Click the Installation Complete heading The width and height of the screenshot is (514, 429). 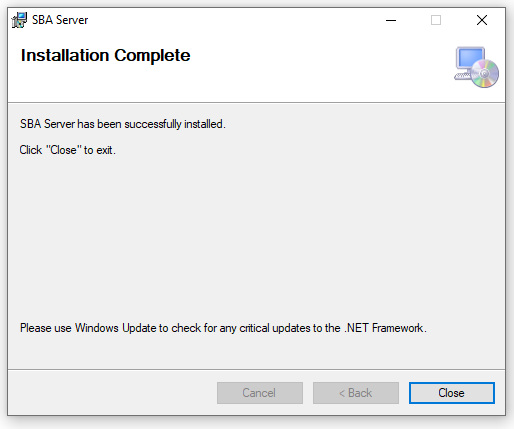coord(105,55)
